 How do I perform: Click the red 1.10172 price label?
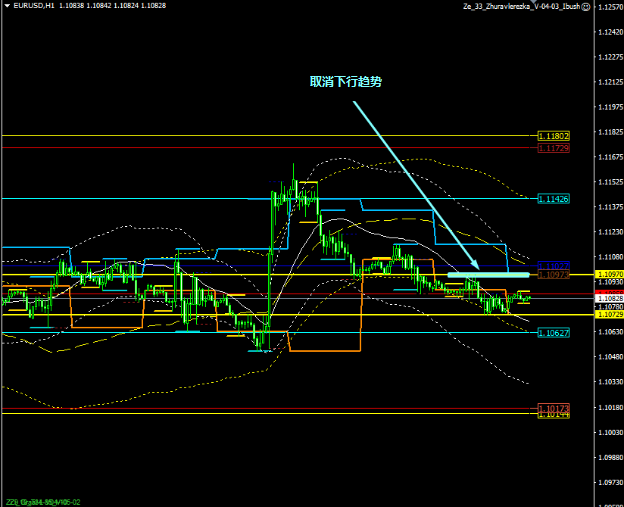[553, 408]
